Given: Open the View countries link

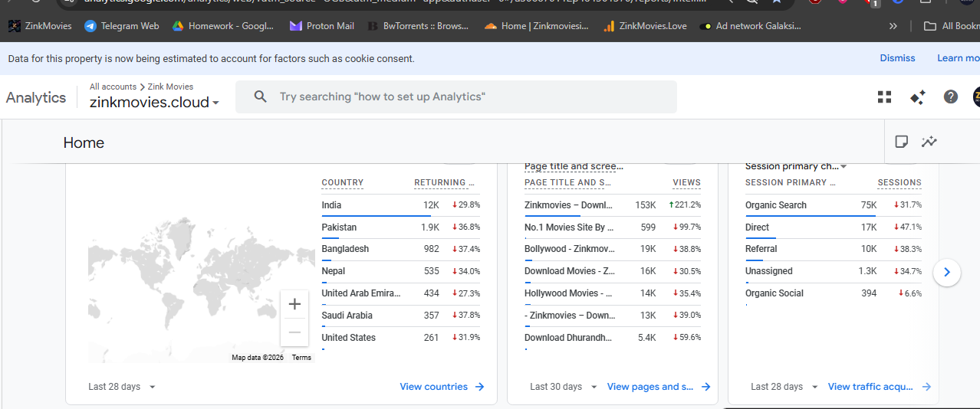Looking at the screenshot, I should (442, 387).
